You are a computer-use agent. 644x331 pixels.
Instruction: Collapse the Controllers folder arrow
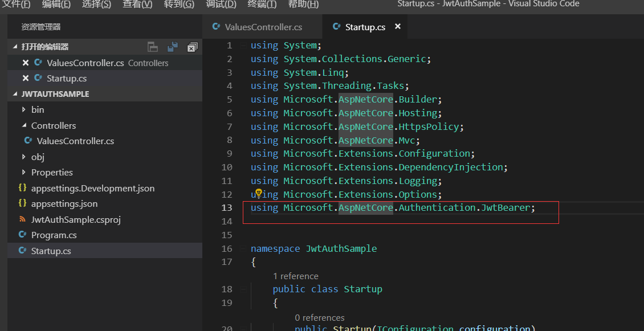click(24, 125)
